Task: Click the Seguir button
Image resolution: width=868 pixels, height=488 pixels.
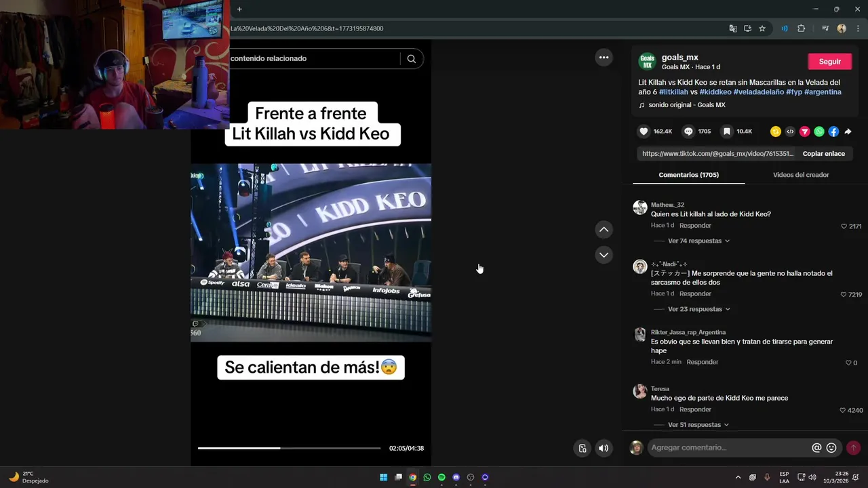Action: 829,62
